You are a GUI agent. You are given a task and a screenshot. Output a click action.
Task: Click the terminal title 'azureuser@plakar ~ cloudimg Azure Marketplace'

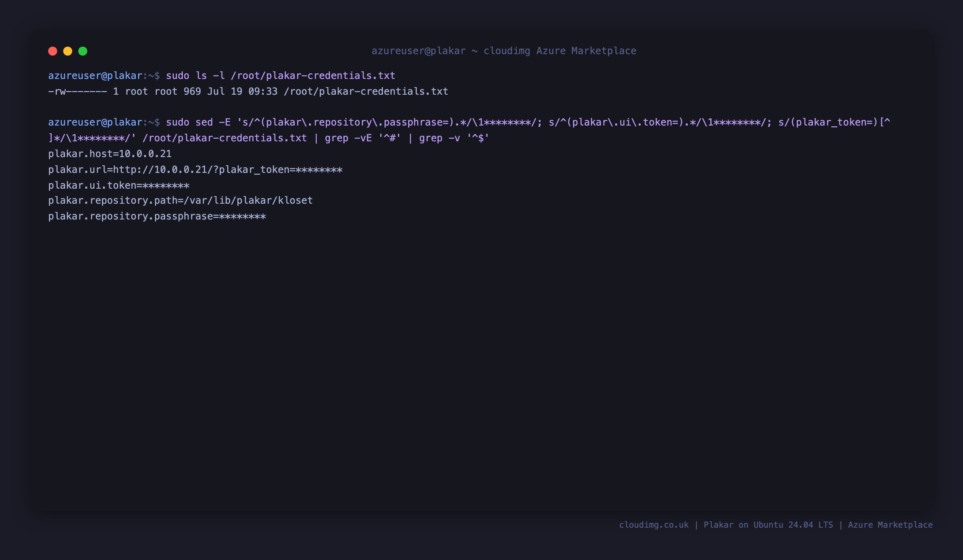click(504, 51)
